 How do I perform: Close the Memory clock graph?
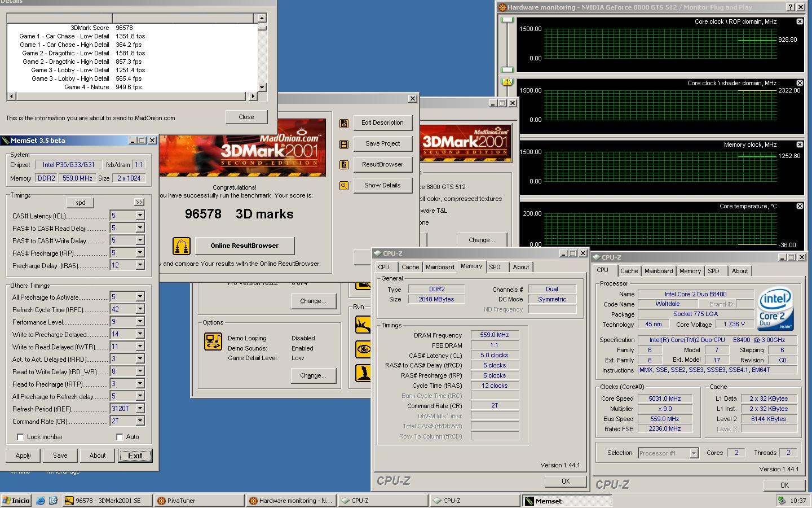(800, 144)
